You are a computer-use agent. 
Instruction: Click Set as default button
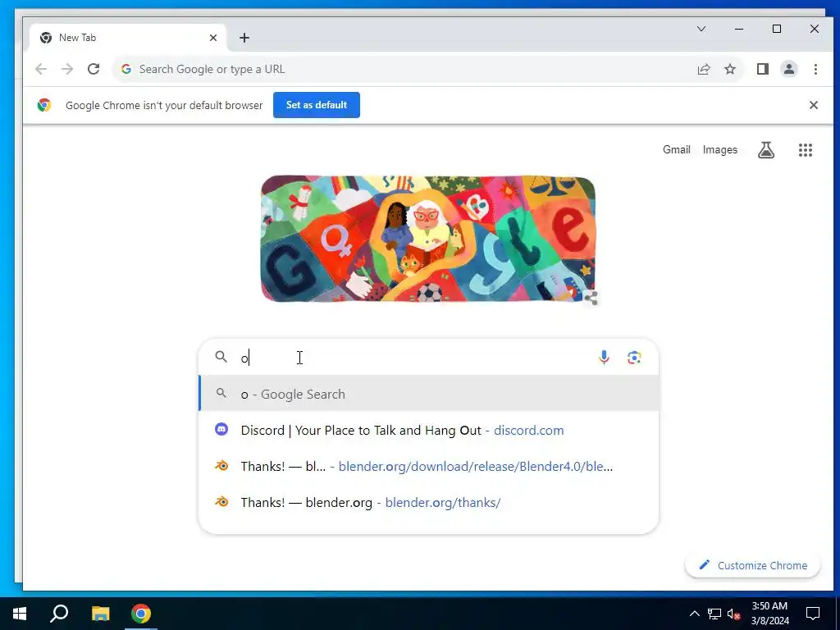[x=317, y=105]
